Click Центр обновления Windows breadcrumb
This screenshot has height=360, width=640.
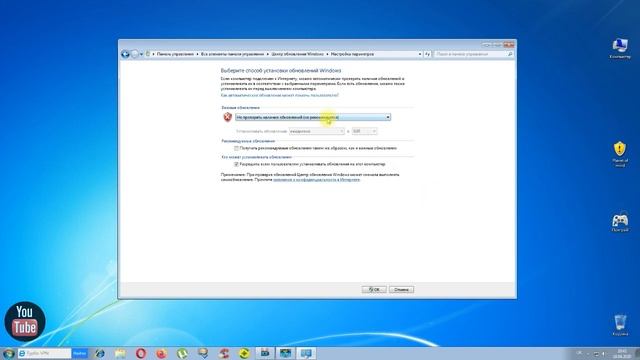coord(298,54)
